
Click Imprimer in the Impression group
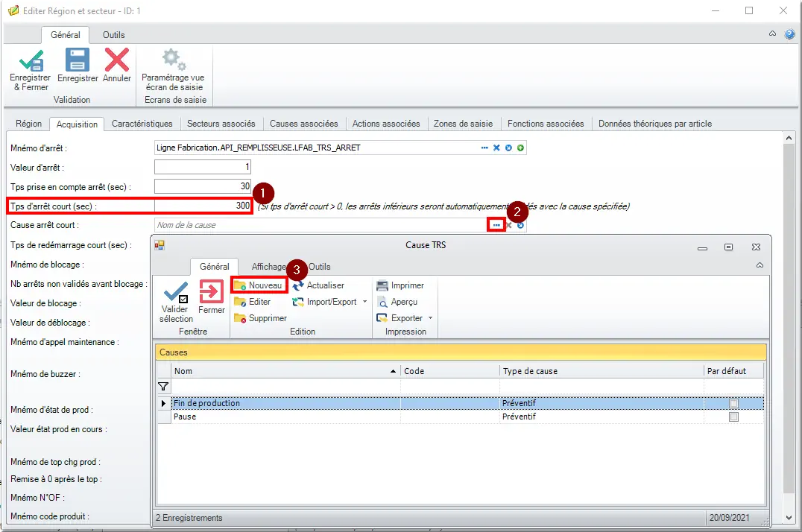(400, 285)
